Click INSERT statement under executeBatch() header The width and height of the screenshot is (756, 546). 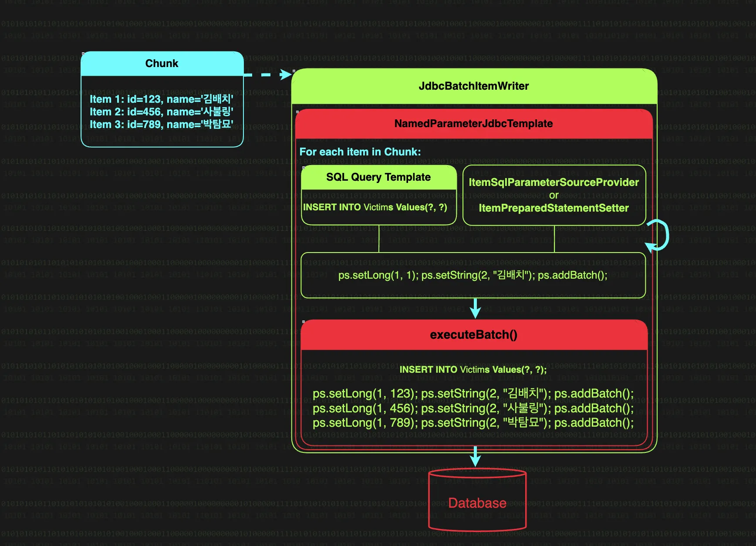(473, 370)
